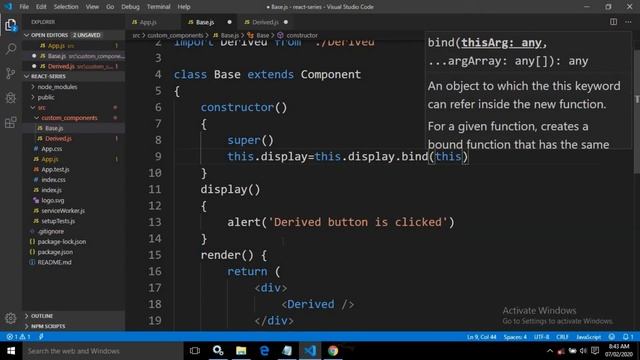Open the Manage gear in activity bar
The height and width of the screenshot is (360, 640).
[x=11, y=318]
